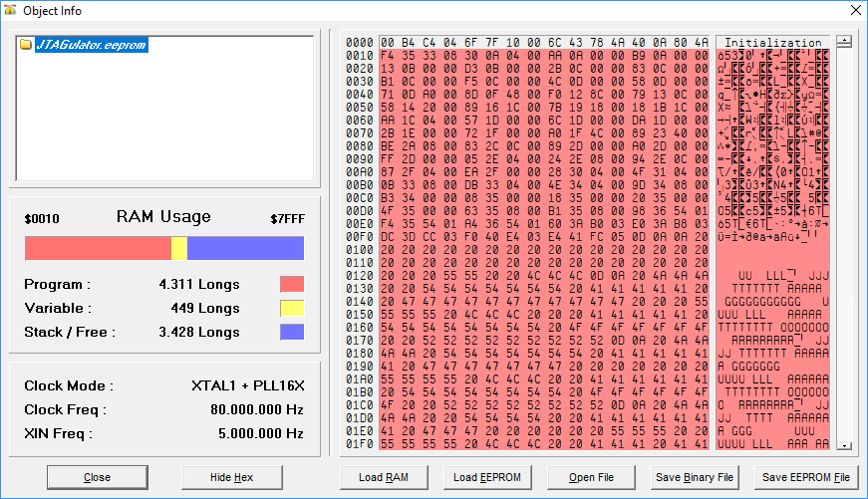Select the JTAGulator.eeprom tree entry
Screen dimensions: 868x499
pyautogui.click(x=92, y=45)
